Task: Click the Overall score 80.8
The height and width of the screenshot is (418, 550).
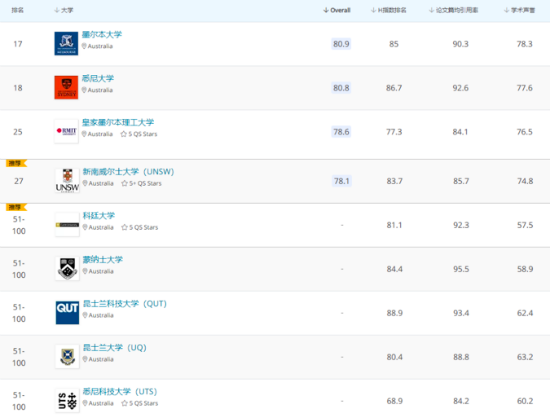Action: tap(341, 88)
